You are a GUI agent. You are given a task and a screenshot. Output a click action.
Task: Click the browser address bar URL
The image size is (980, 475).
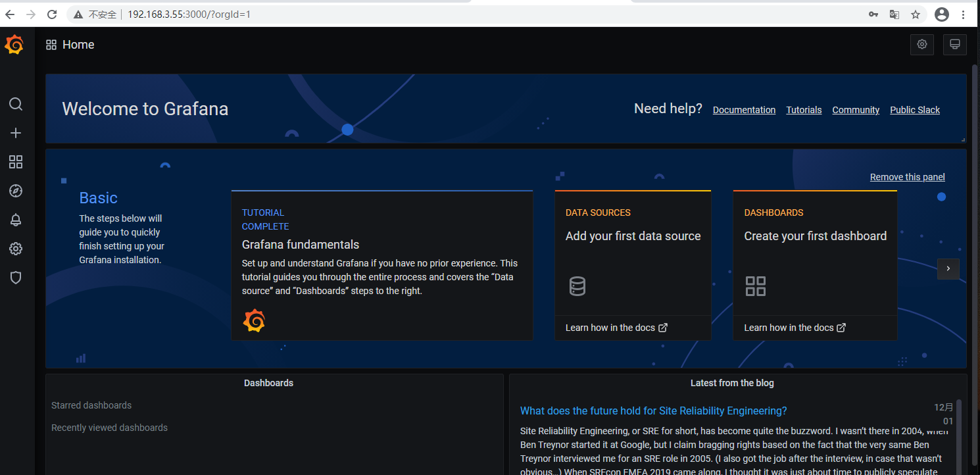coord(189,14)
